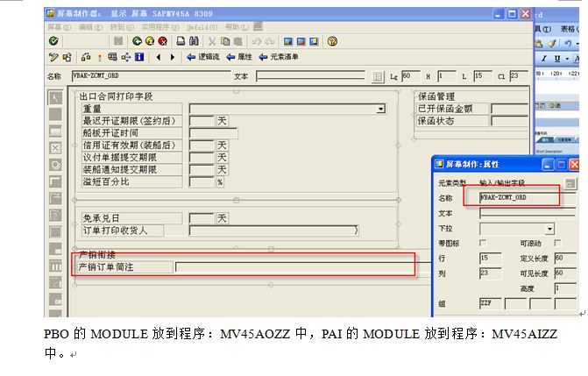Click the Display/Change pencil icon
This screenshot has height=376, width=588.
(x=53, y=57)
